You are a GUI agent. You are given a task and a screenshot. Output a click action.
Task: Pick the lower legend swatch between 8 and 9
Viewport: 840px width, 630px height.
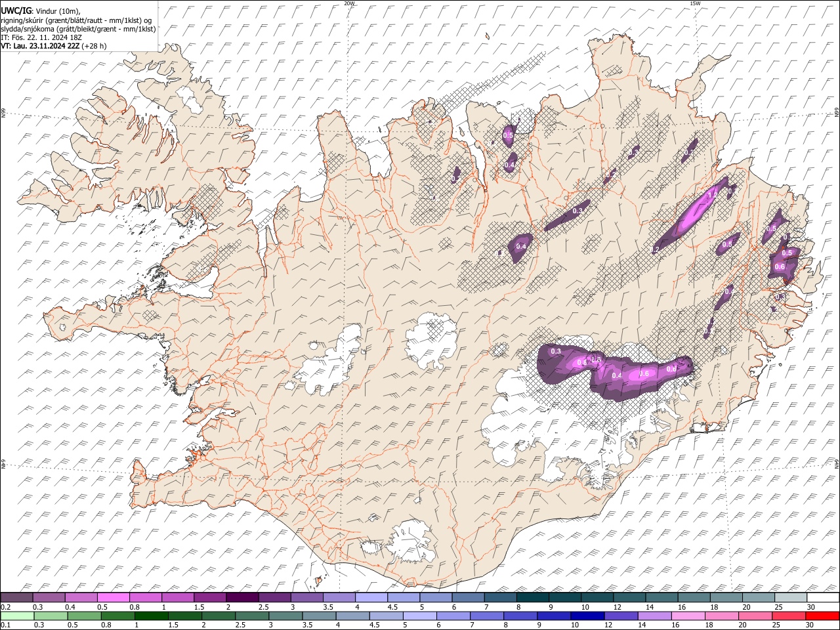point(520,616)
